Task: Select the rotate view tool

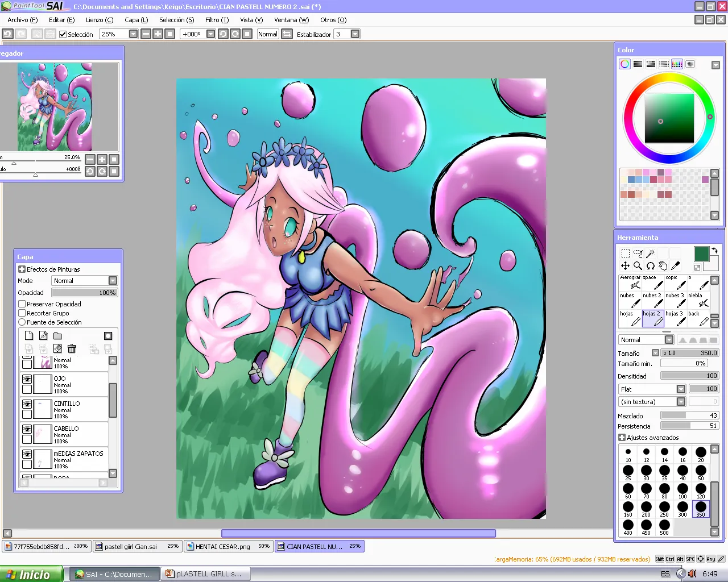Action: tap(650, 266)
